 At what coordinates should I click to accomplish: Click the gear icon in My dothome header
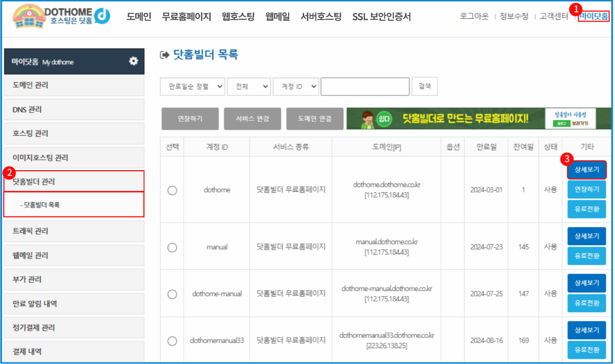click(134, 61)
